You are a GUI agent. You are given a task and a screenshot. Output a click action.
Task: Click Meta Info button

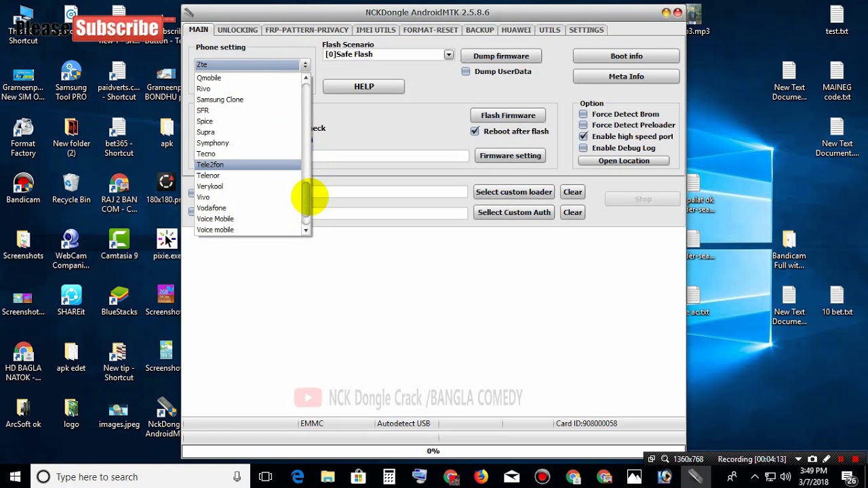(626, 77)
